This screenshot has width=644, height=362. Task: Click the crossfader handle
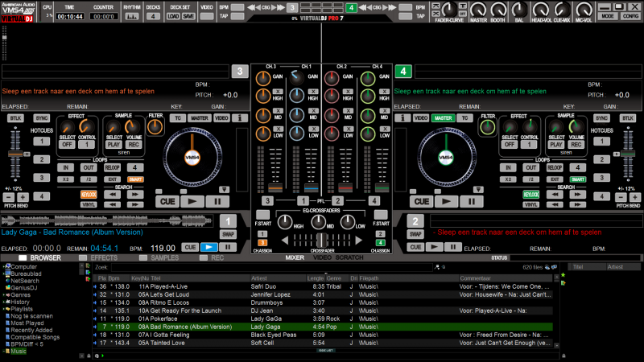pos(322,240)
